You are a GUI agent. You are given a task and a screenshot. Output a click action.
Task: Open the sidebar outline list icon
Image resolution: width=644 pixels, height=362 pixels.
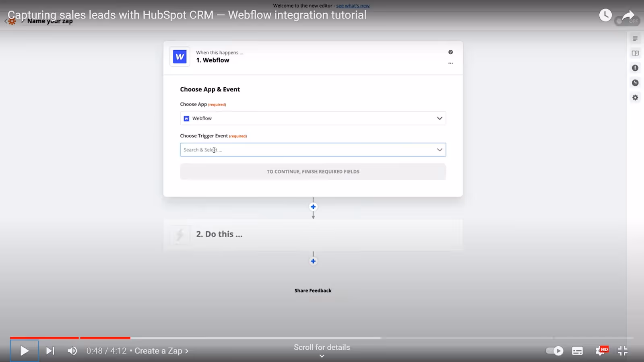(635, 39)
